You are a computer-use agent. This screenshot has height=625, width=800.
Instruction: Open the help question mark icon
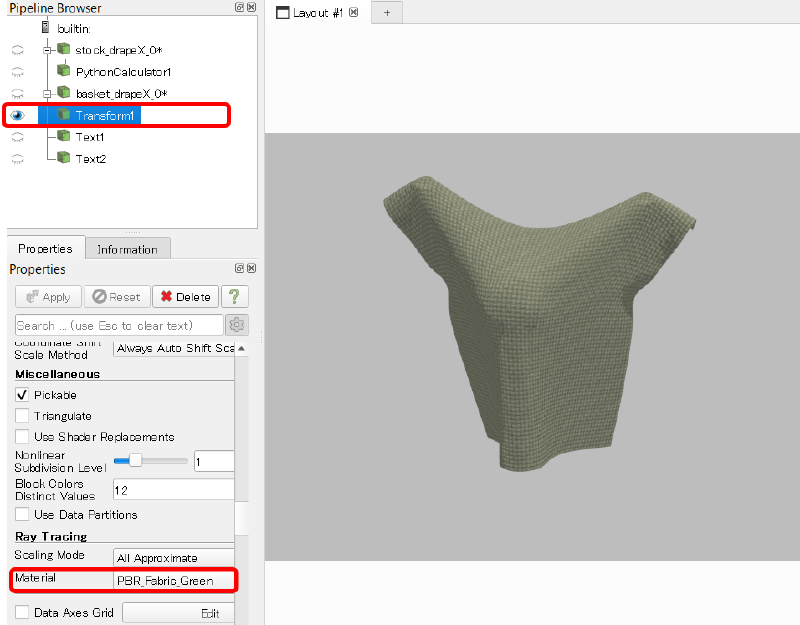[233, 296]
